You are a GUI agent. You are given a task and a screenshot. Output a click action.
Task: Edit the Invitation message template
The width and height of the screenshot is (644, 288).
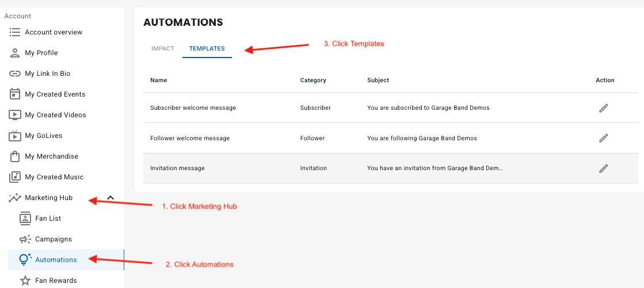pyautogui.click(x=603, y=168)
